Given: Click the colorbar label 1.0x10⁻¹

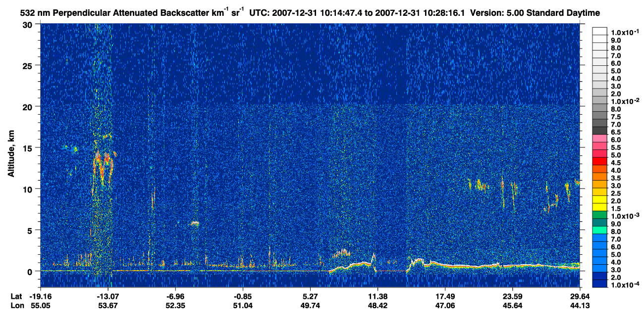Looking at the screenshot, I should tap(625, 32).
